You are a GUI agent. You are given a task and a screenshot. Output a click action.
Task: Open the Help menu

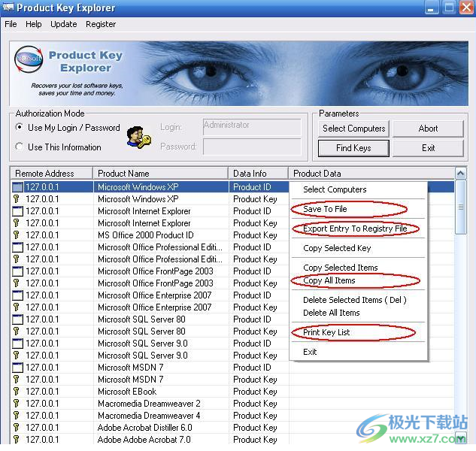[x=33, y=24]
